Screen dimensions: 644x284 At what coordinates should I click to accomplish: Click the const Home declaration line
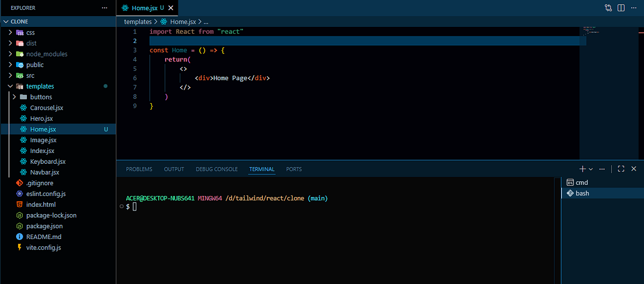tap(187, 50)
